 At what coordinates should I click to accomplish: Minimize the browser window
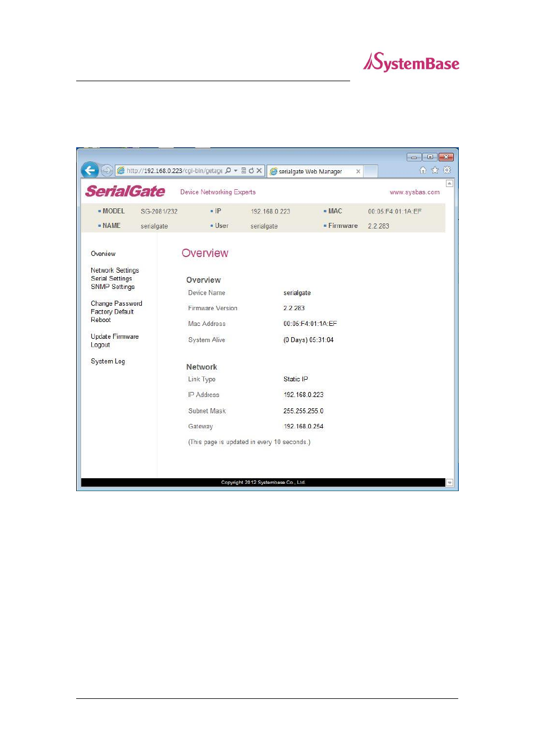click(x=414, y=157)
